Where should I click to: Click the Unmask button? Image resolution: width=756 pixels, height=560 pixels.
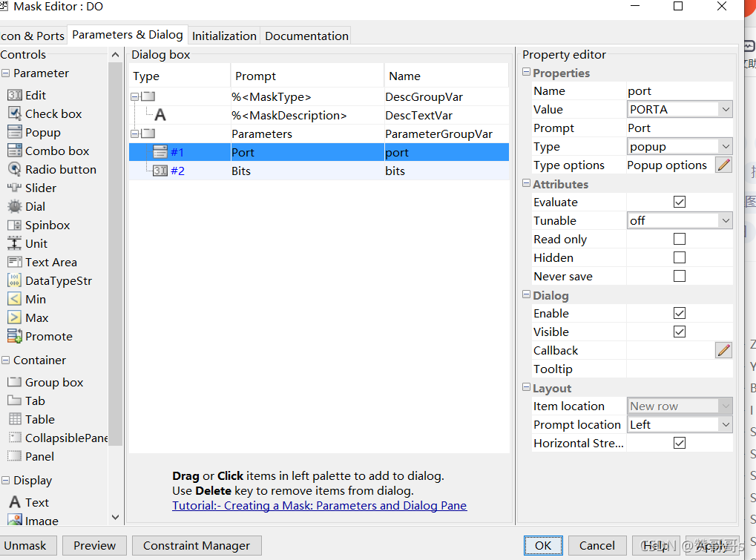click(x=27, y=546)
